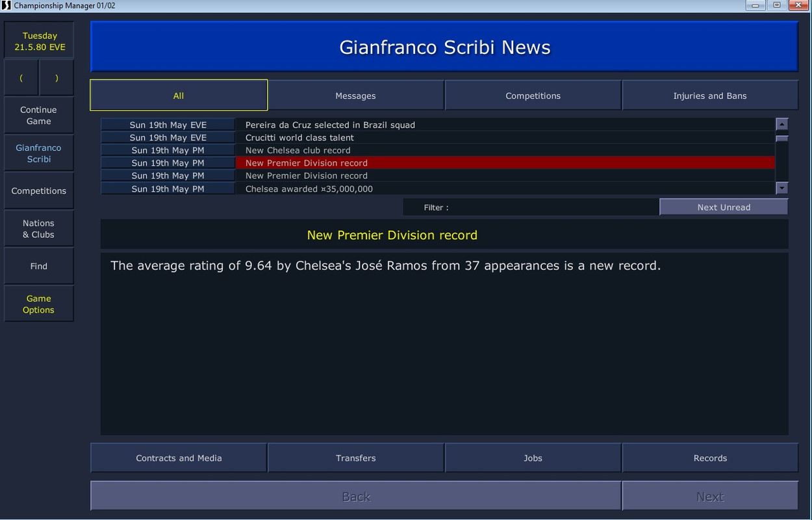Image resolution: width=812 pixels, height=520 pixels.
Task: Click the Filter input field
Action: tap(530, 207)
